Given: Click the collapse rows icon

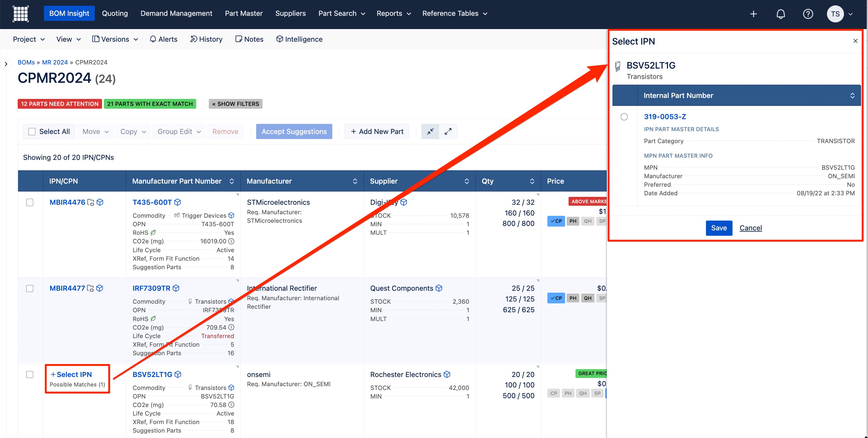Looking at the screenshot, I should 430,131.
